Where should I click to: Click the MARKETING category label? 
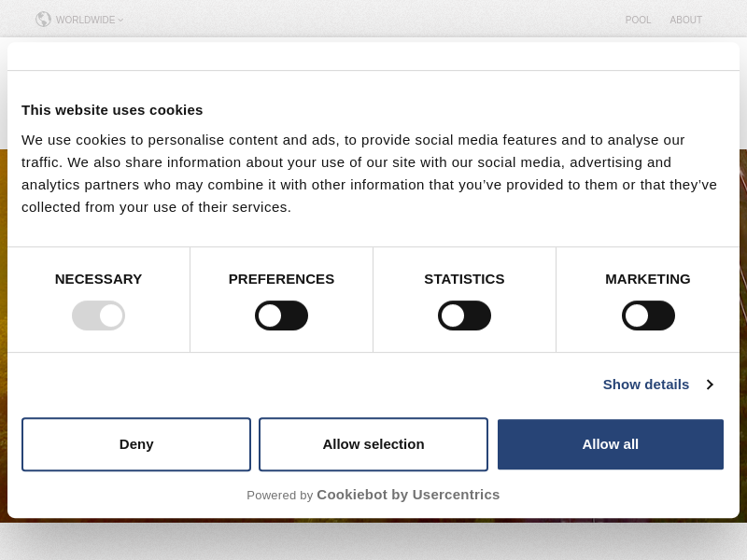click(x=648, y=278)
